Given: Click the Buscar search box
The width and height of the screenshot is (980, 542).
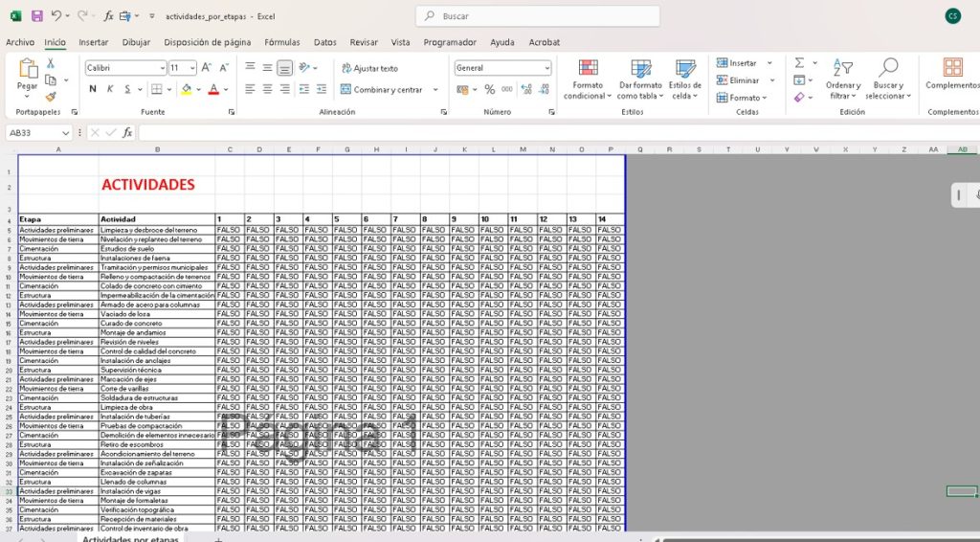Looking at the screenshot, I should tap(538, 16).
